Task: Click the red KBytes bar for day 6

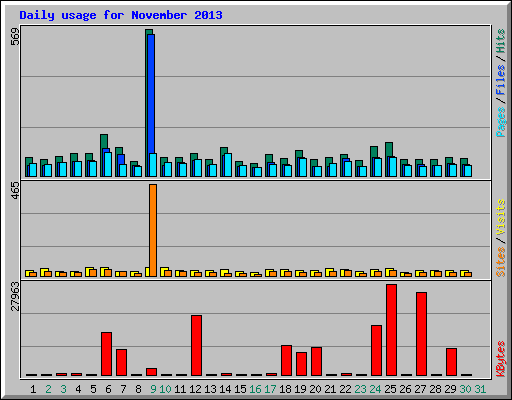Action: click(106, 354)
